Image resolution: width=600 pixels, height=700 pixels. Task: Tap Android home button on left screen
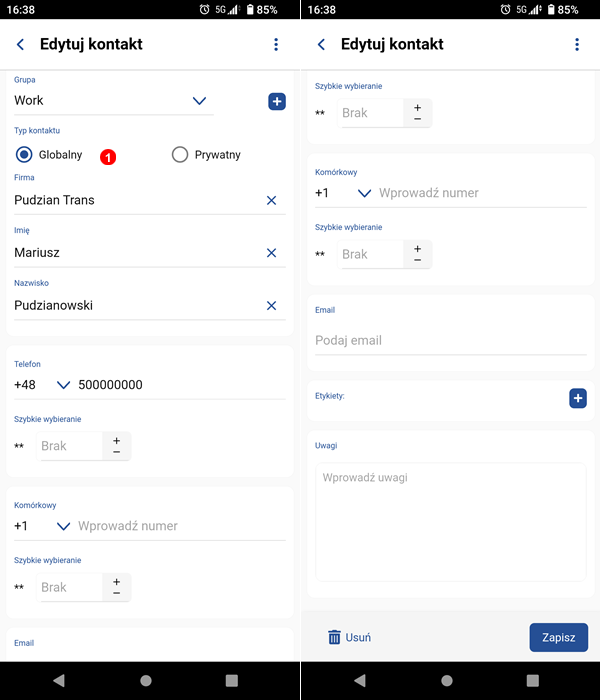[146, 680]
